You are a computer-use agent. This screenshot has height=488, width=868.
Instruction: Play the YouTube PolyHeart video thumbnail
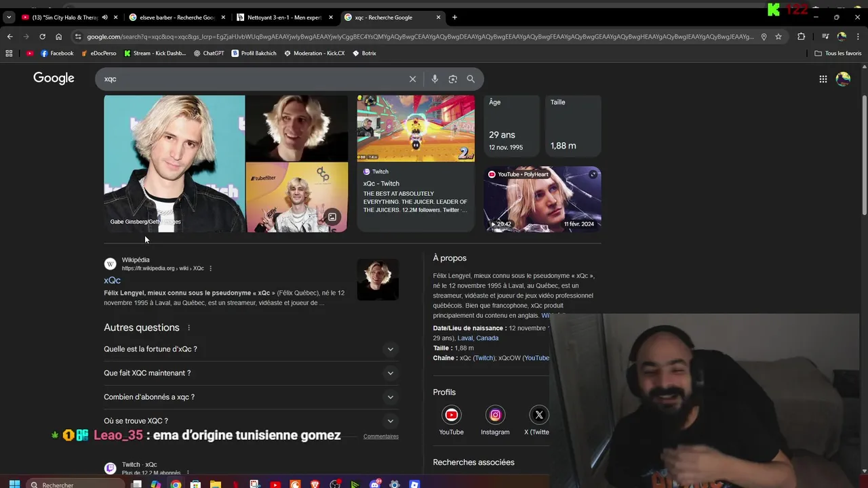(542, 199)
